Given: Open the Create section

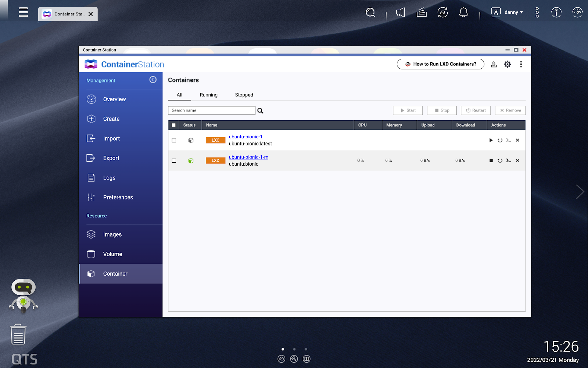Looking at the screenshot, I should pos(121,119).
